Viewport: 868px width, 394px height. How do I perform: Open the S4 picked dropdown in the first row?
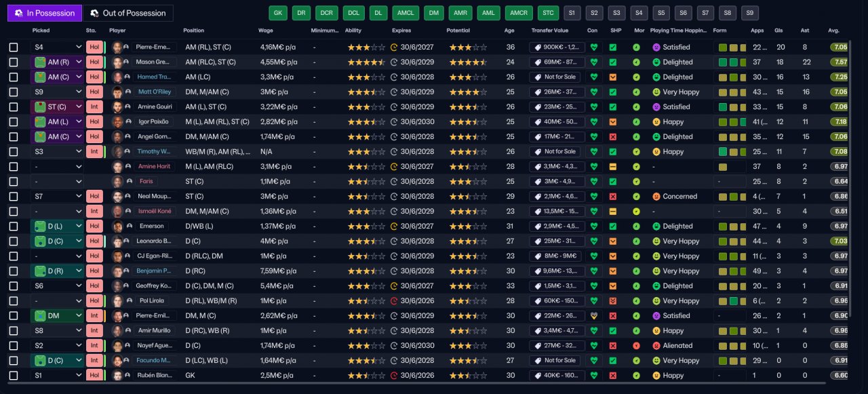[57, 47]
